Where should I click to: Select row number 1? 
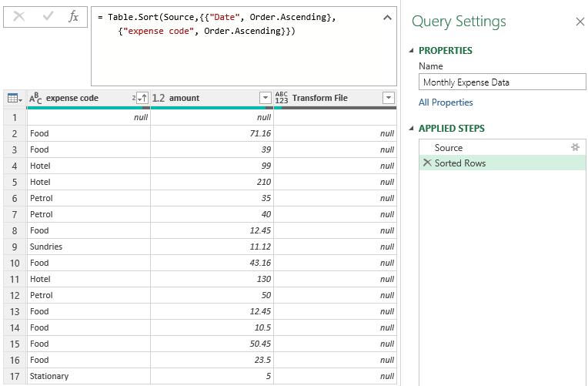[x=15, y=118]
